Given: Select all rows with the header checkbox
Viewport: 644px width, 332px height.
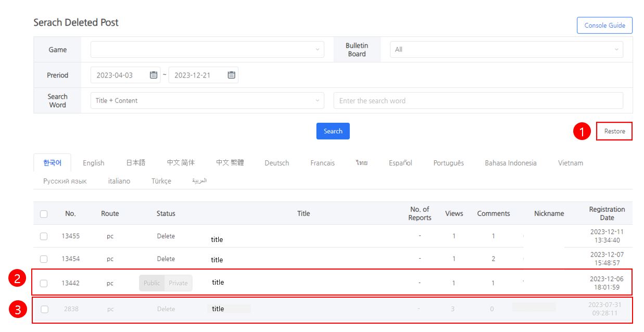Looking at the screenshot, I should point(43,213).
